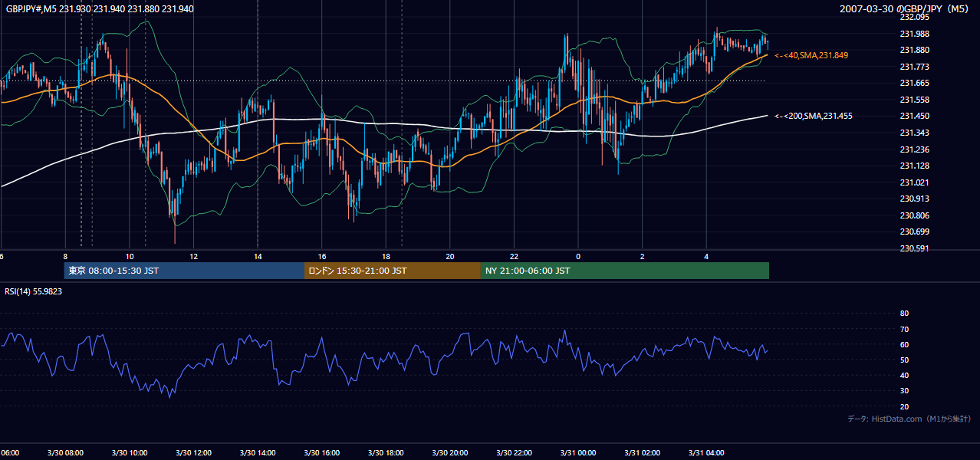Click hour tick 12 under the price chart
The image size is (980, 460).
pyautogui.click(x=194, y=256)
